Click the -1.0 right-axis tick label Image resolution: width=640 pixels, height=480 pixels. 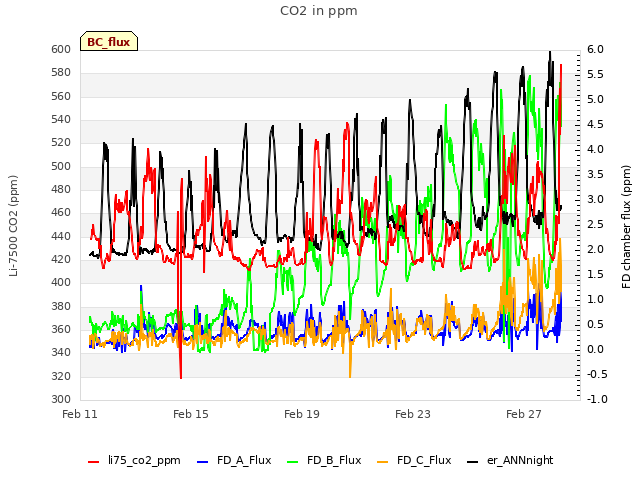597,399
